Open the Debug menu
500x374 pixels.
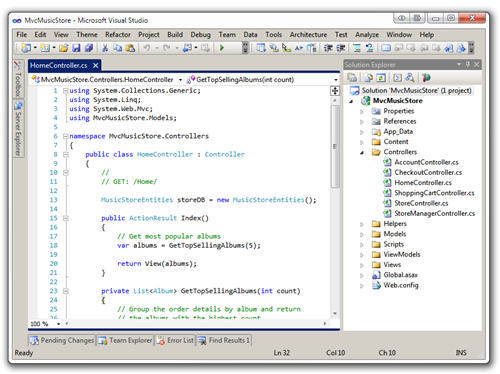(200, 35)
